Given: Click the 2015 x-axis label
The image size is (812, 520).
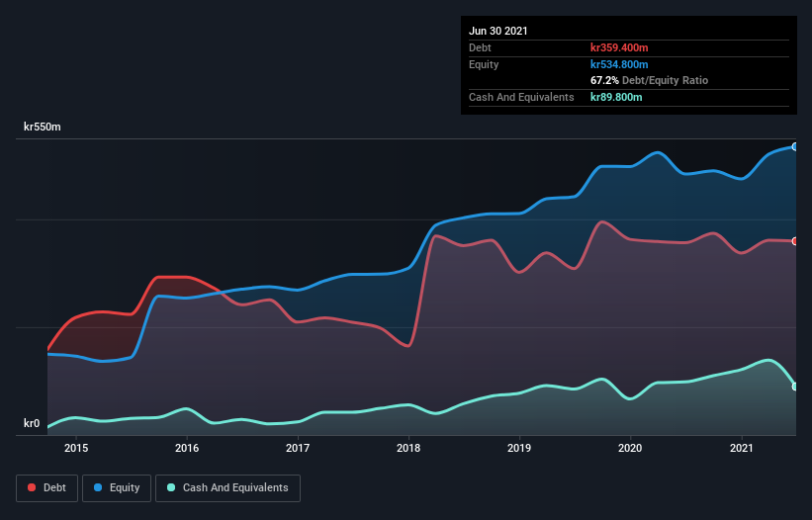Looking at the screenshot, I should [76, 448].
